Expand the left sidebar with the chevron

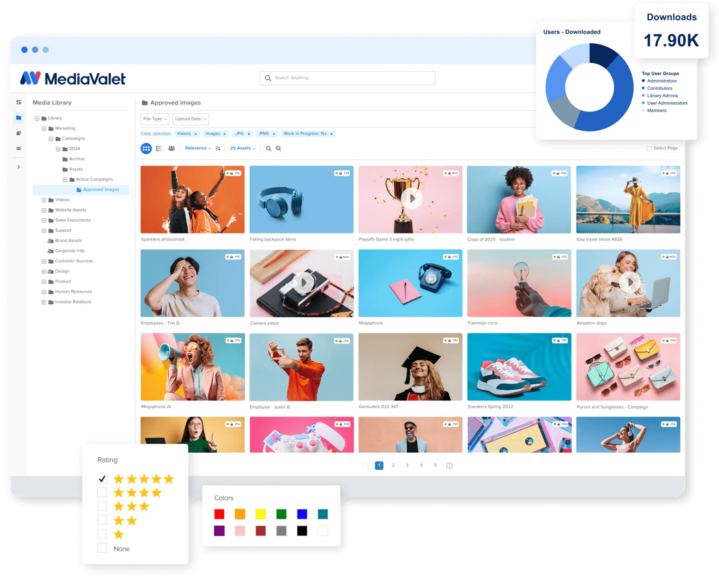coord(19,167)
